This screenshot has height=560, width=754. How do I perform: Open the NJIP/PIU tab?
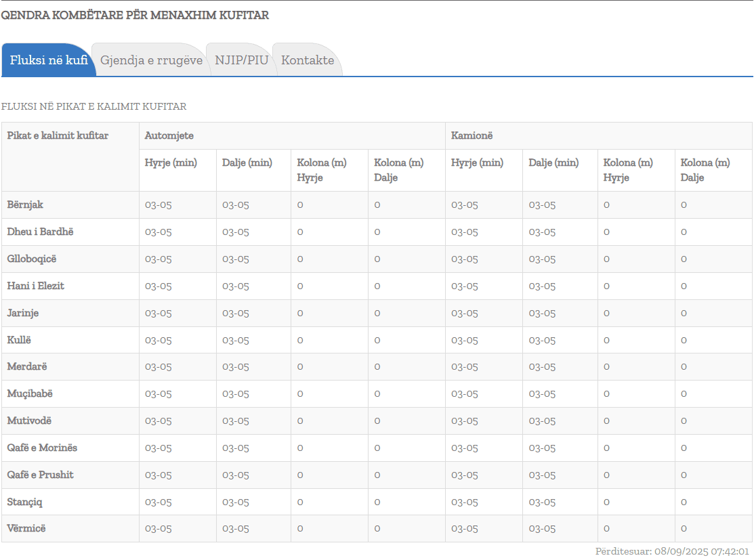[x=241, y=60]
